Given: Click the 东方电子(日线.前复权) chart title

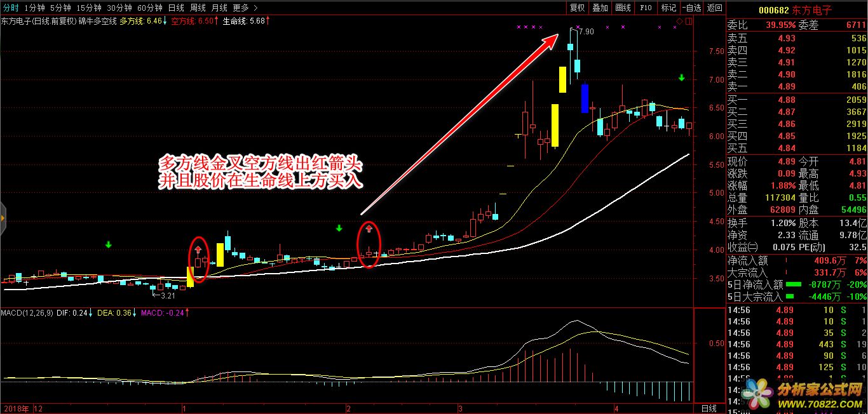Looking at the screenshot, I should coord(37,21).
